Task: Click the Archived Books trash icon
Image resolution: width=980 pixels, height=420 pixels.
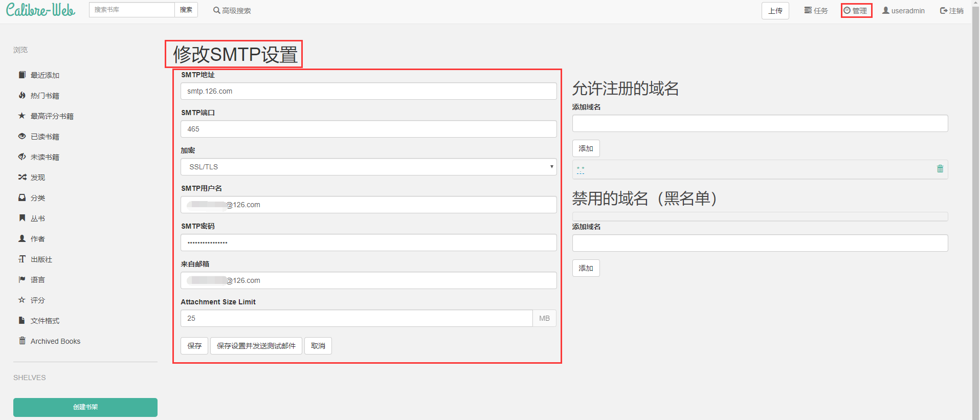Action: [22, 341]
